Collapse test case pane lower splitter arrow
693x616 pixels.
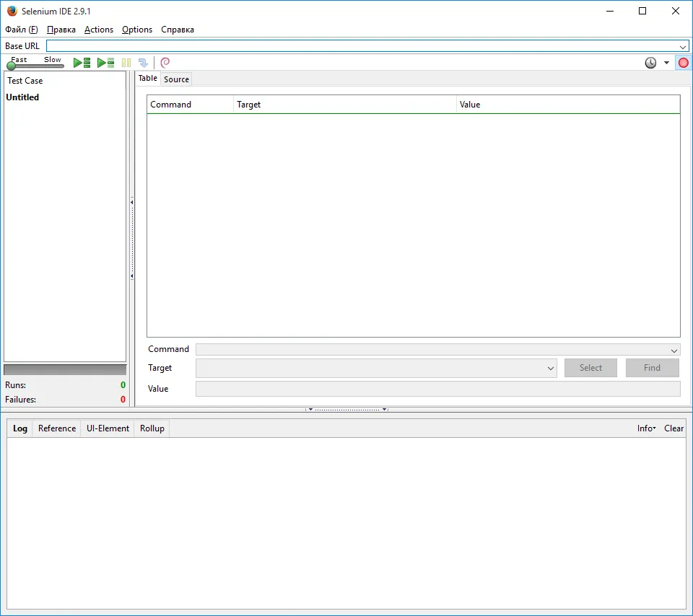click(x=131, y=276)
